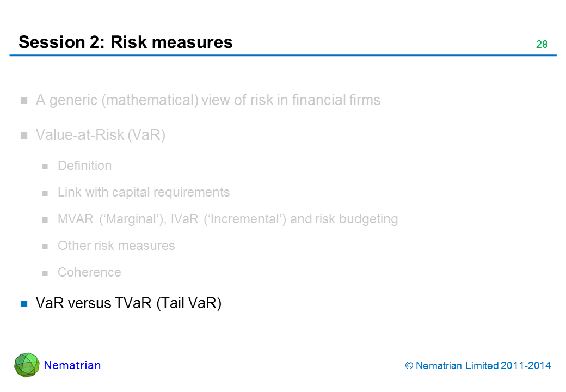The width and height of the screenshot is (566, 392).
Task: Click the slide number 28
Action: (542, 45)
